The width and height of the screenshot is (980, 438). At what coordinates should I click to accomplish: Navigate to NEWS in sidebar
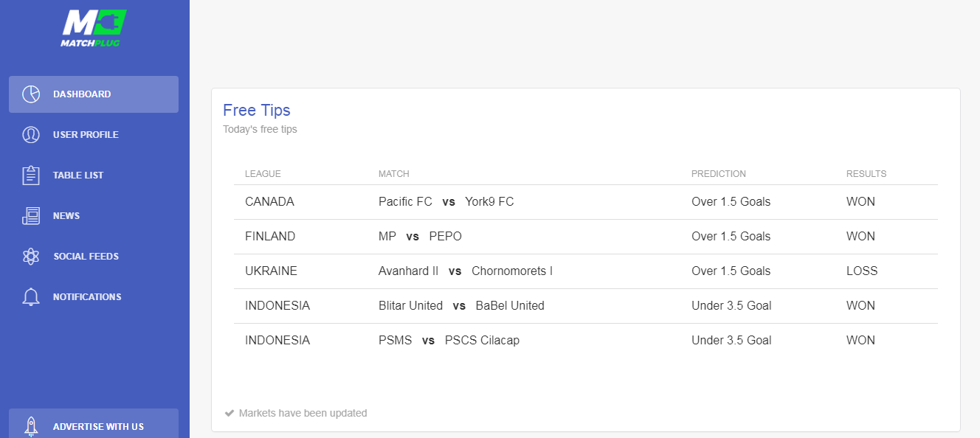coord(94,216)
